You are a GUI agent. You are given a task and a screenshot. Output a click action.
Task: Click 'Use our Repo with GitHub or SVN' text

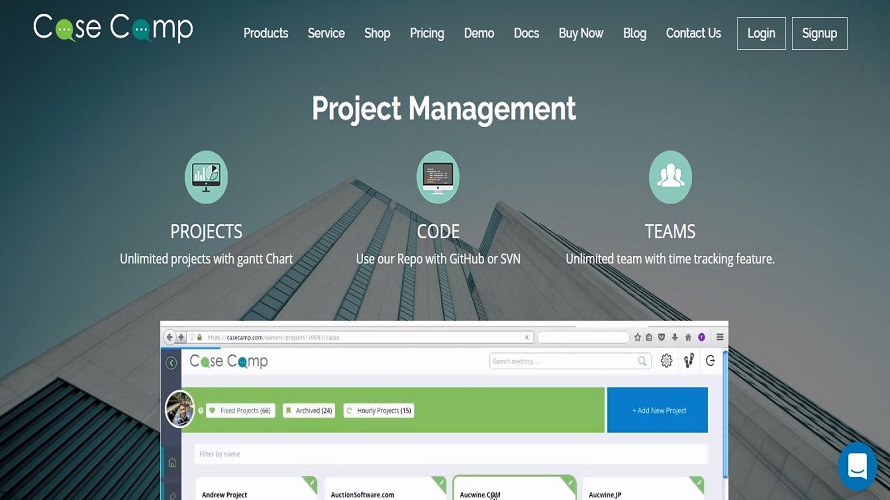pos(438,259)
